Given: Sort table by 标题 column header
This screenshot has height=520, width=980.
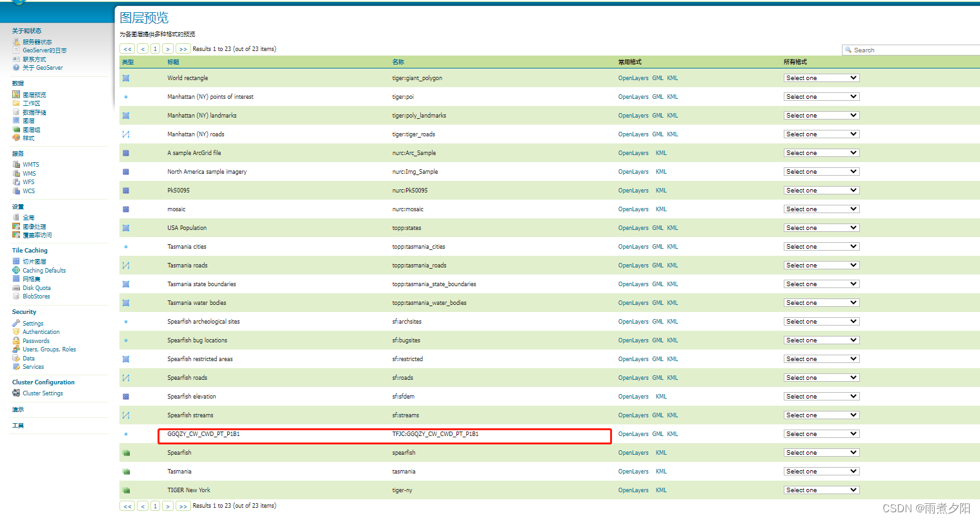Looking at the screenshot, I should tap(173, 62).
